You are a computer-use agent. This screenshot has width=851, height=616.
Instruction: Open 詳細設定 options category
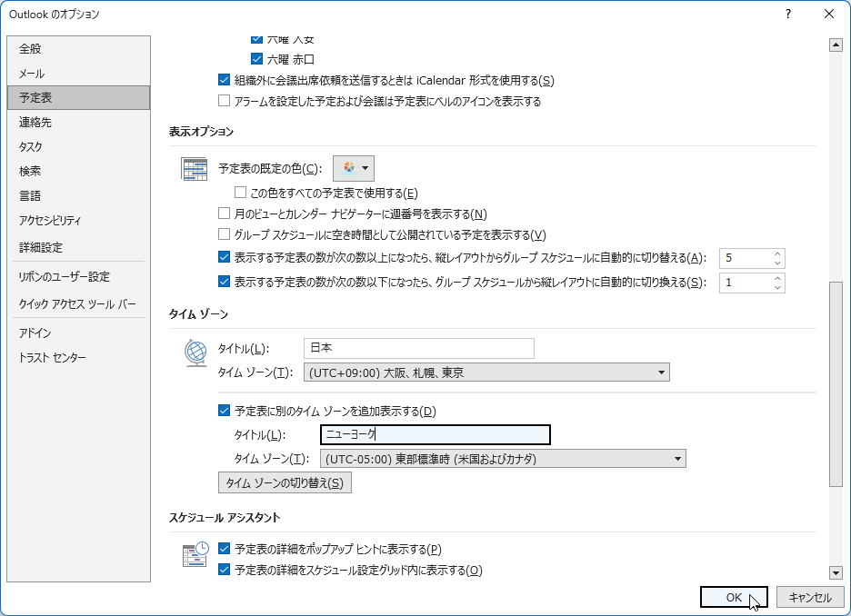tap(79, 247)
